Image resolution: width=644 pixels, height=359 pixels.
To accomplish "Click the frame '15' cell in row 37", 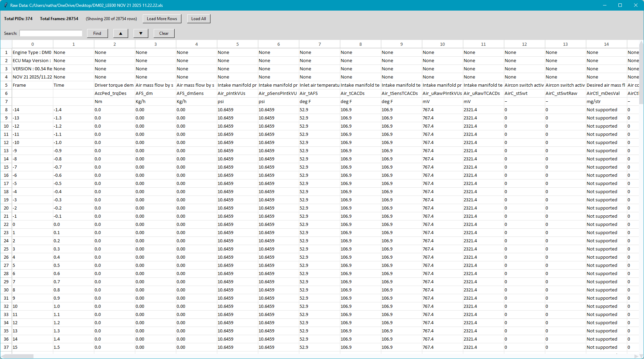I will click(x=32, y=347).
